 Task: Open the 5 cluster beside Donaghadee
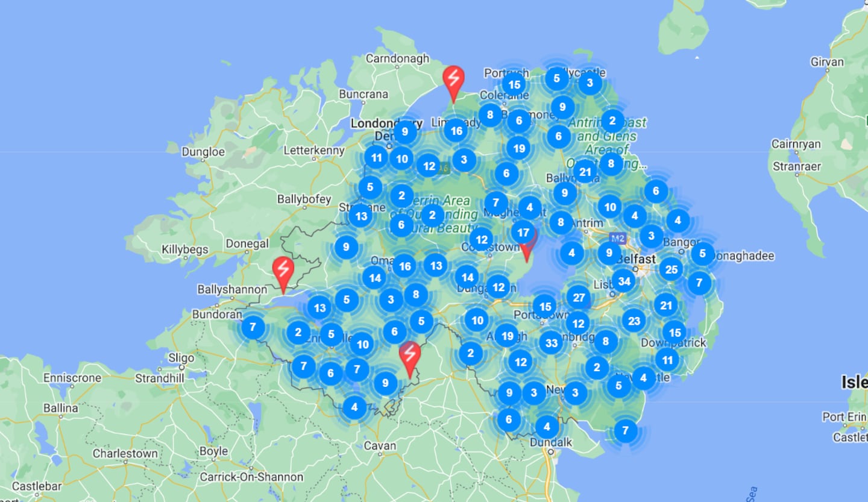pyautogui.click(x=702, y=253)
